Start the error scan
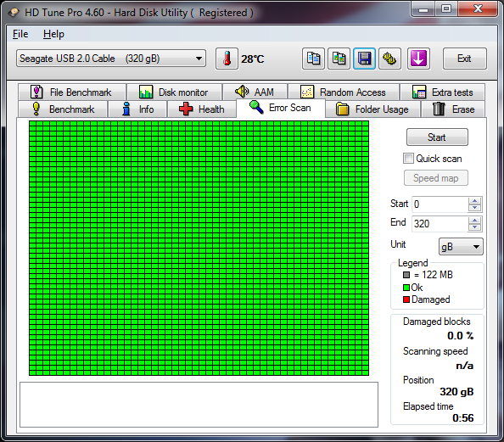The image size is (504, 442). pos(437,137)
